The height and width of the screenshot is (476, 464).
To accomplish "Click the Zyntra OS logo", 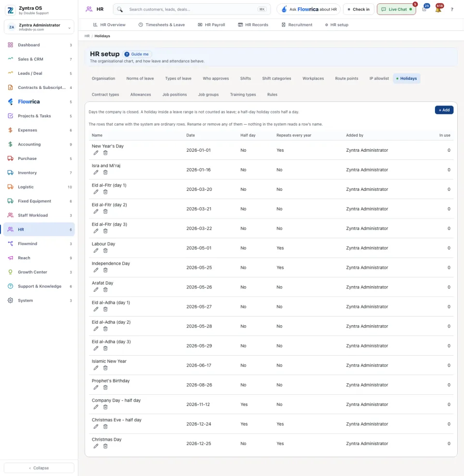I will tap(11, 10).
